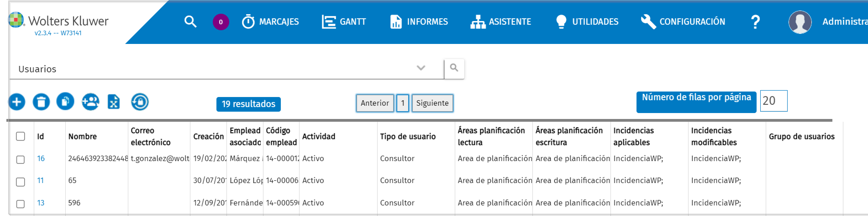
Task: Sort by the Nombre column header
Action: (83, 136)
